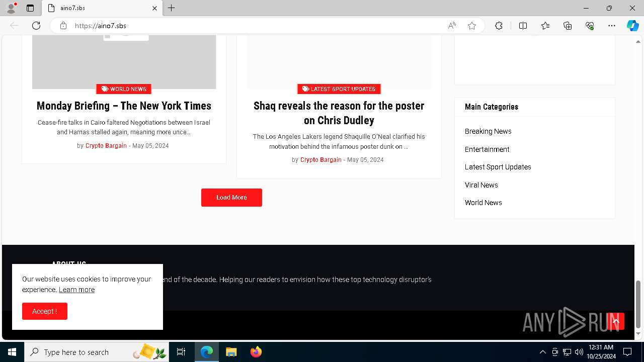
Task: Open a new tab with plus icon
Action: [x=172, y=8]
